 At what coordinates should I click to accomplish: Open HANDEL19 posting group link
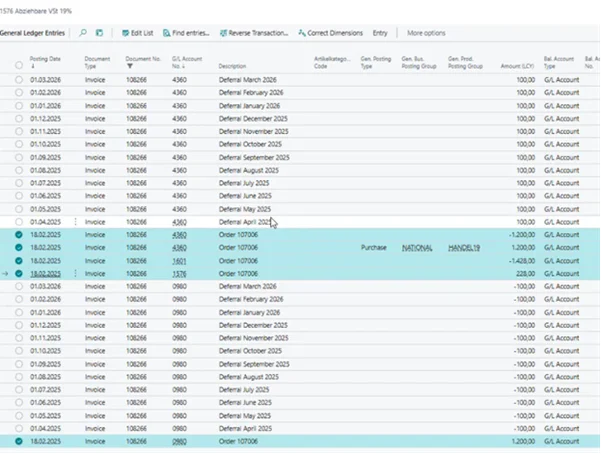[x=464, y=248]
